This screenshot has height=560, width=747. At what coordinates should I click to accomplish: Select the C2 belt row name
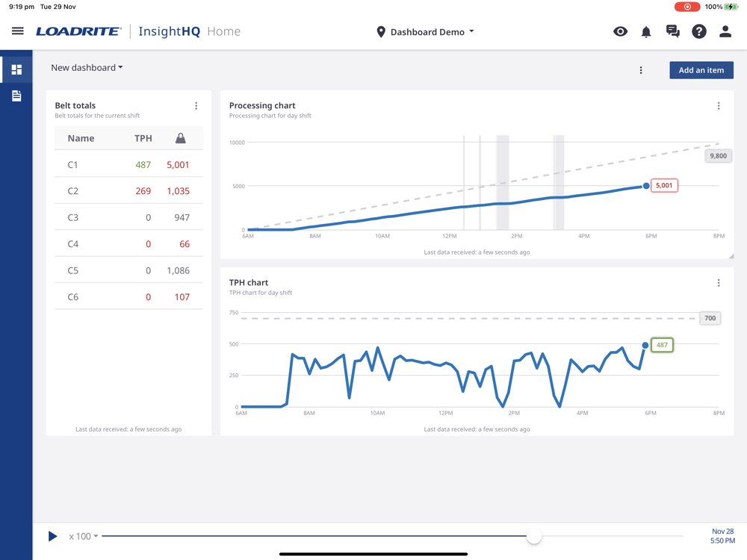[73, 191]
